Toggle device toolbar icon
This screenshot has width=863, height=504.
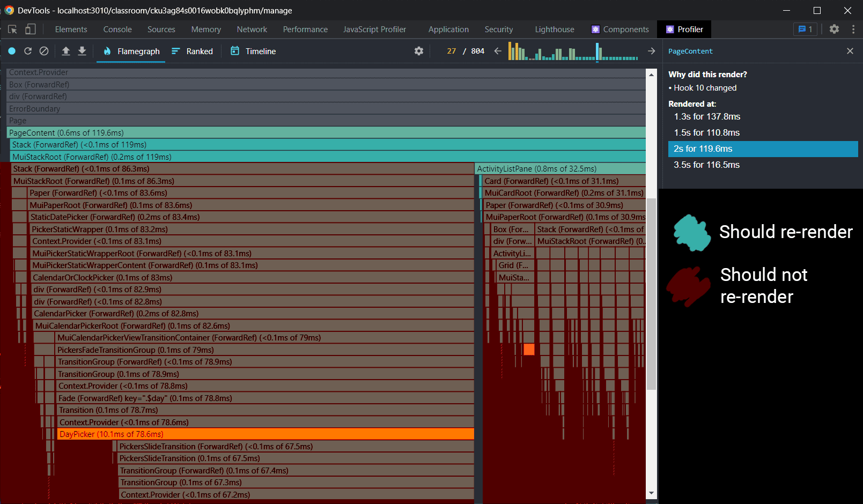coord(31,29)
